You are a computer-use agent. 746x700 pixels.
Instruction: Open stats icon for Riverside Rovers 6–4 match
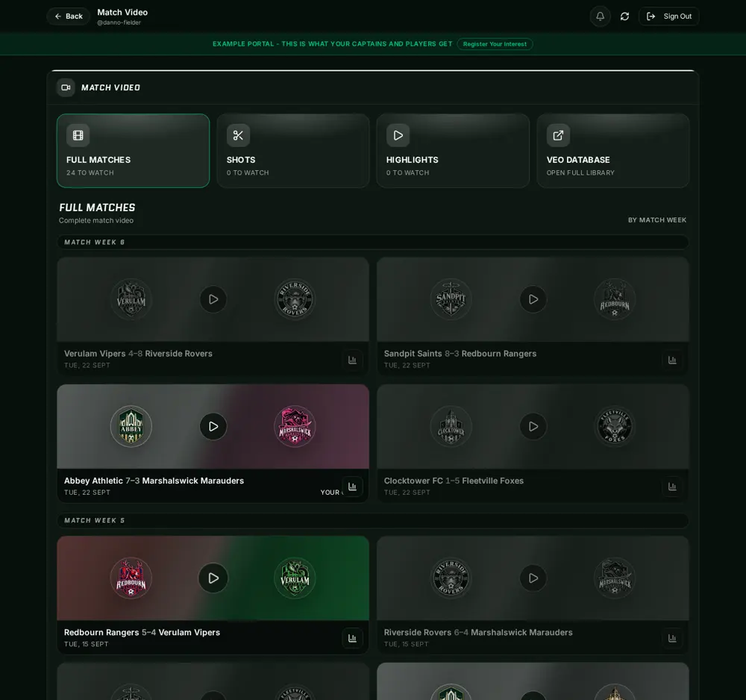[x=672, y=638]
